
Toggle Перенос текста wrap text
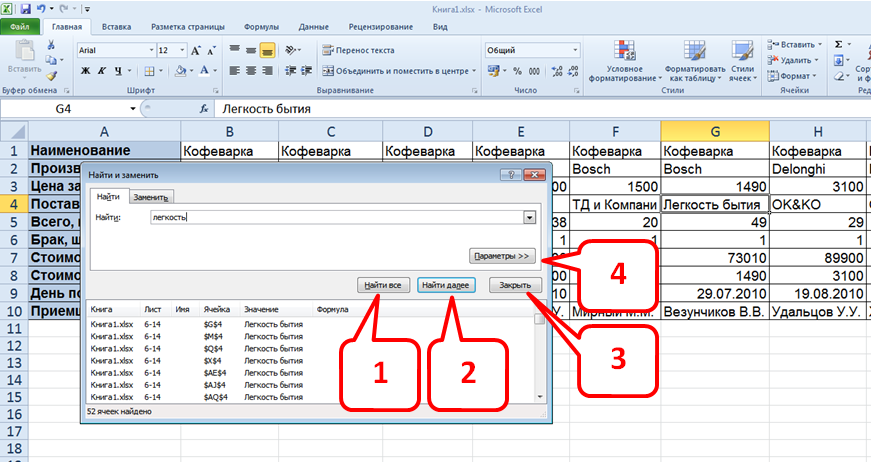(359, 50)
